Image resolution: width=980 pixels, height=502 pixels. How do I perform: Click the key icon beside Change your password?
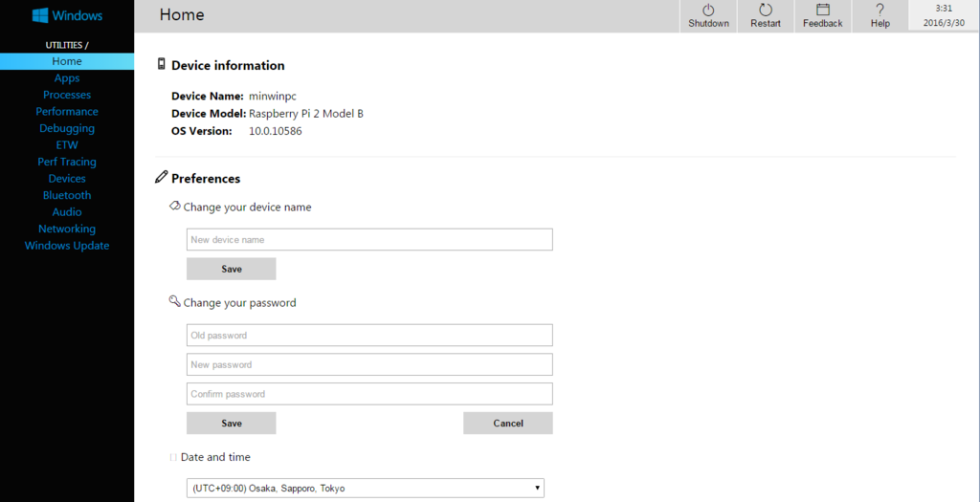coord(175,301)
